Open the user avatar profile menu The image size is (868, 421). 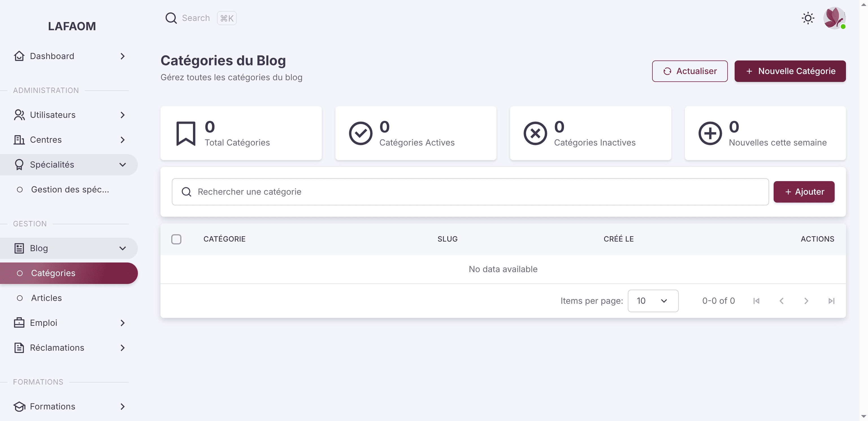pos(834,18)
